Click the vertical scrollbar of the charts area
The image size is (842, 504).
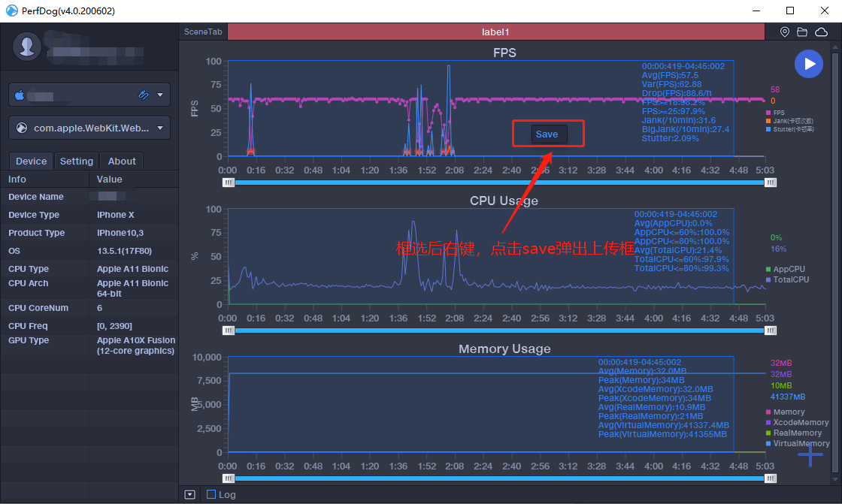(x=835, y=263)
